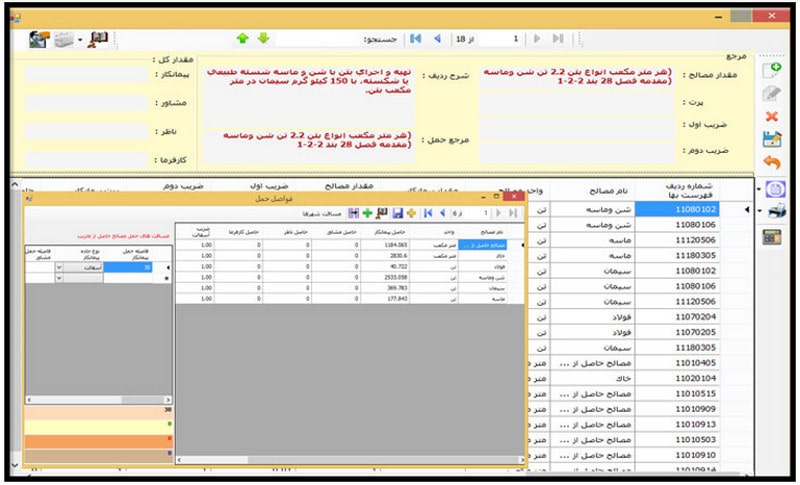Click the value 1184.065 in popup grid
This screenshot has width=800, height=485.
[x=385, y=245]
